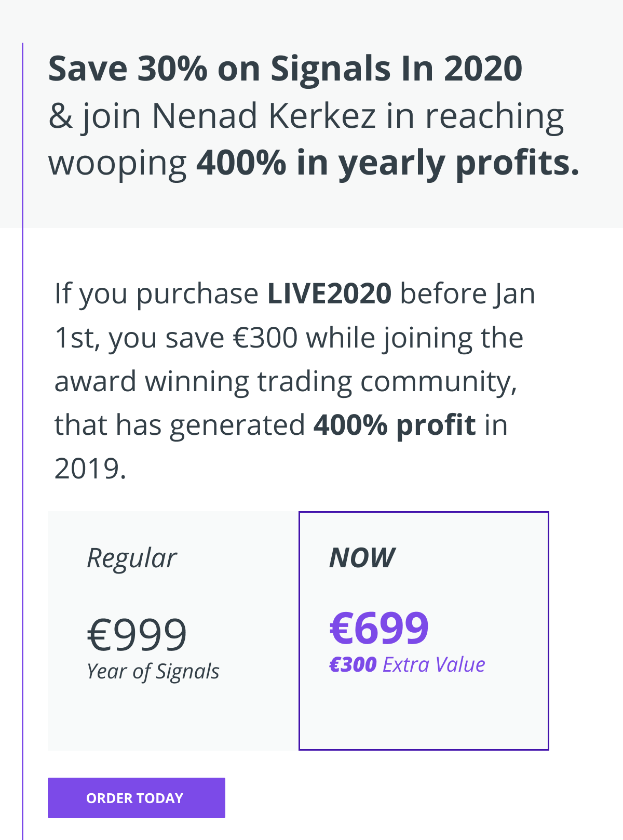Click the ORDER TODAY button
The width and height of the screenshot is (623, 840).
pos(137,798)
